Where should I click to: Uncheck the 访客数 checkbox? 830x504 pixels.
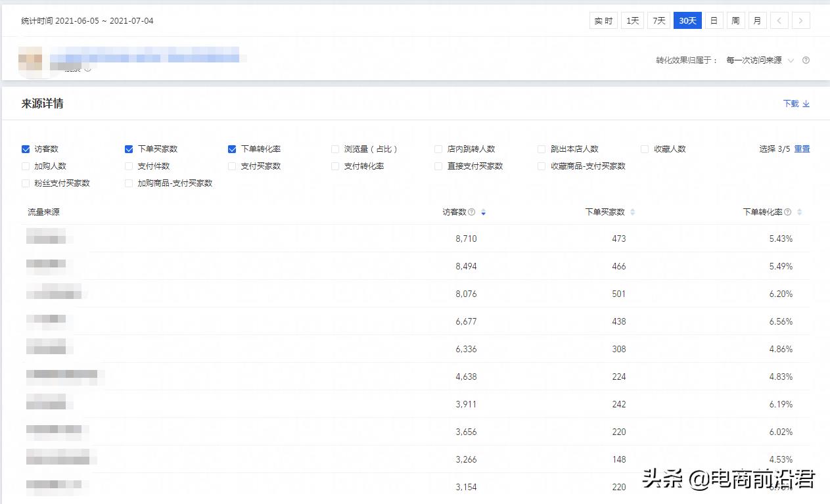[x=26, y=149]
